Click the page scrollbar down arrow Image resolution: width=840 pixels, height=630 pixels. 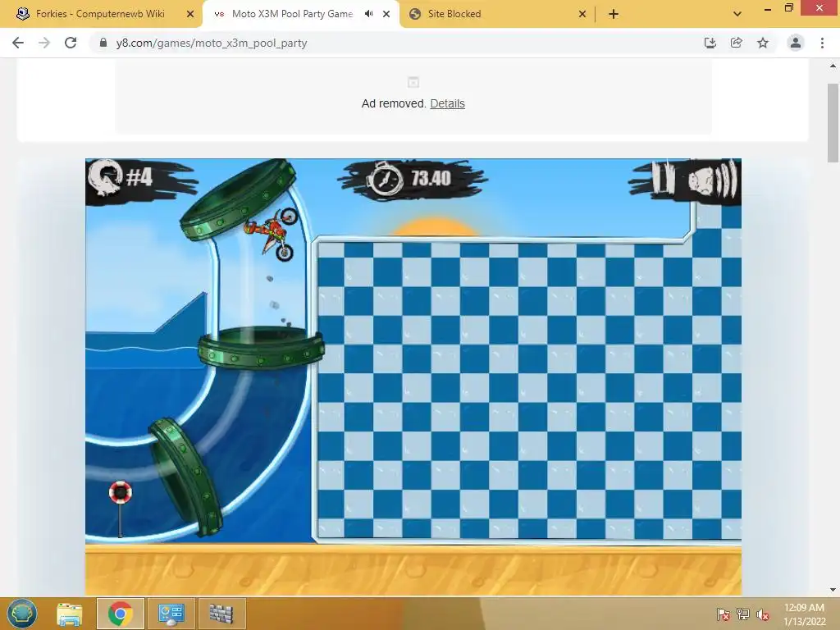[x=833, y=589]
